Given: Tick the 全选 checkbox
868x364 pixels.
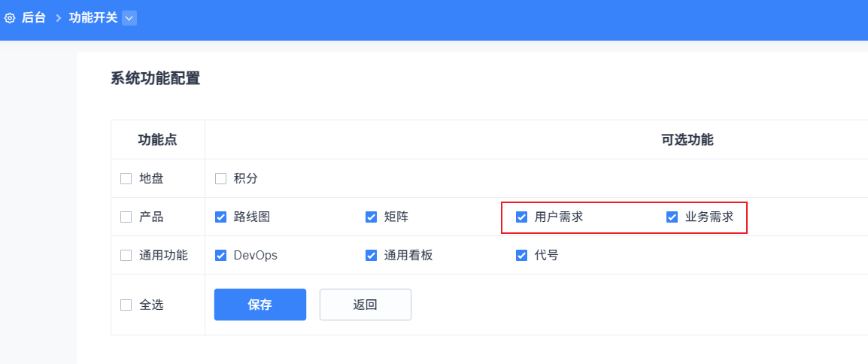Looking at the screenshot, I should [126, 305].
